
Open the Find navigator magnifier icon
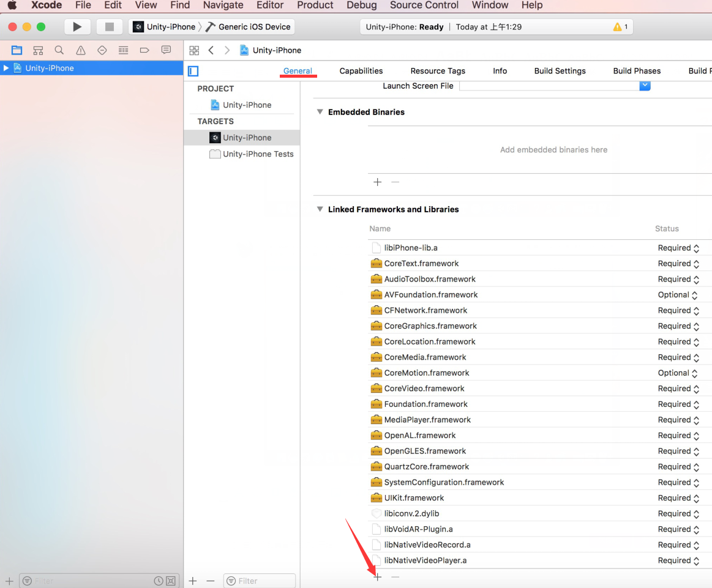point(59,50)
